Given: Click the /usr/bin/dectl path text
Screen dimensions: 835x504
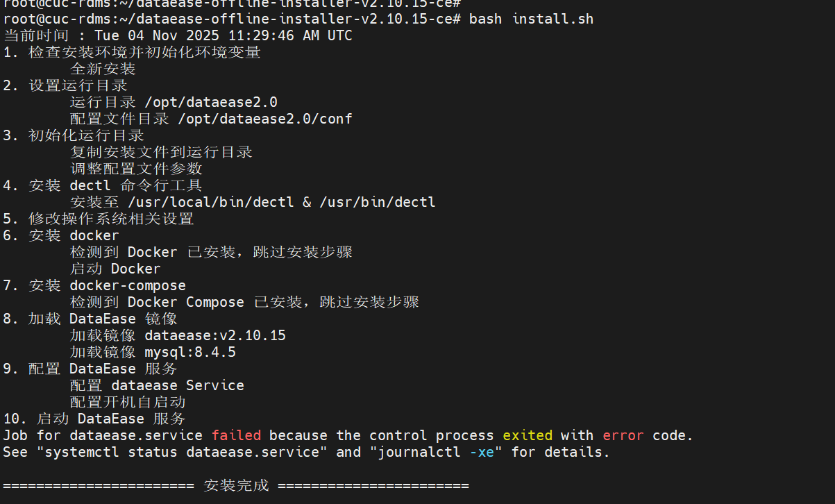Looking at the screenshot, I should [378, 202].
